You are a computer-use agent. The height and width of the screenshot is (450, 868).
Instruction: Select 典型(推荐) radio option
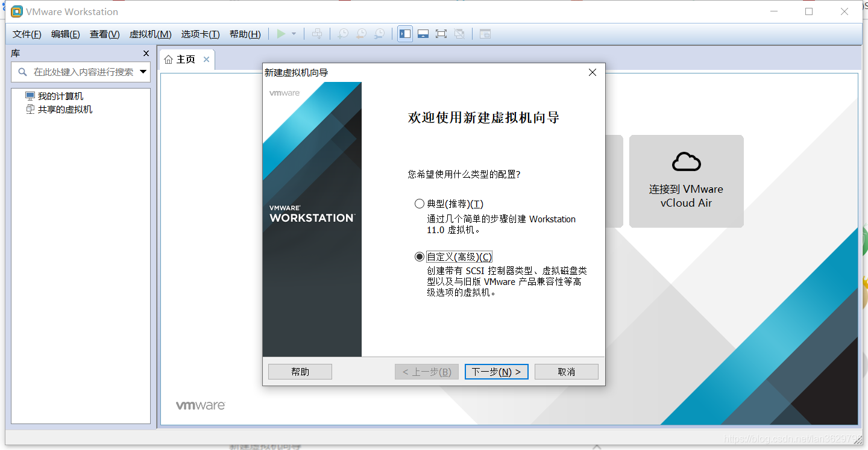click(420, 204)
